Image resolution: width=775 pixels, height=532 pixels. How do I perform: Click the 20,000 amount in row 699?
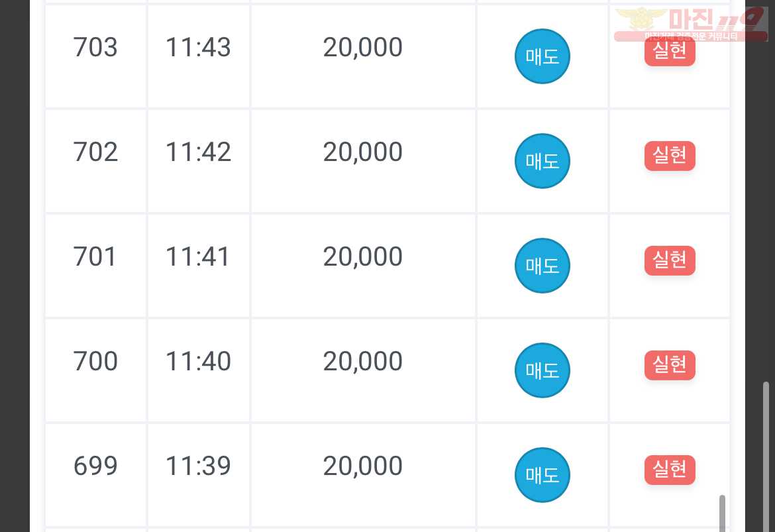363,466
